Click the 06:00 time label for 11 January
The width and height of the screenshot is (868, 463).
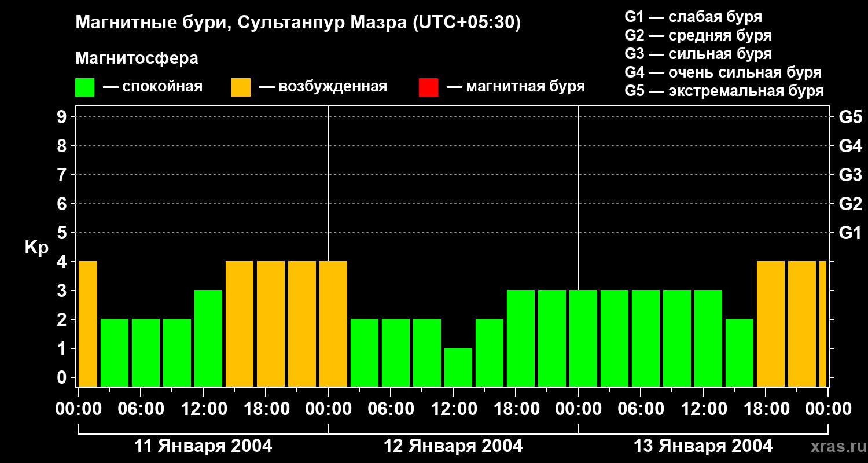click(141, 409)
